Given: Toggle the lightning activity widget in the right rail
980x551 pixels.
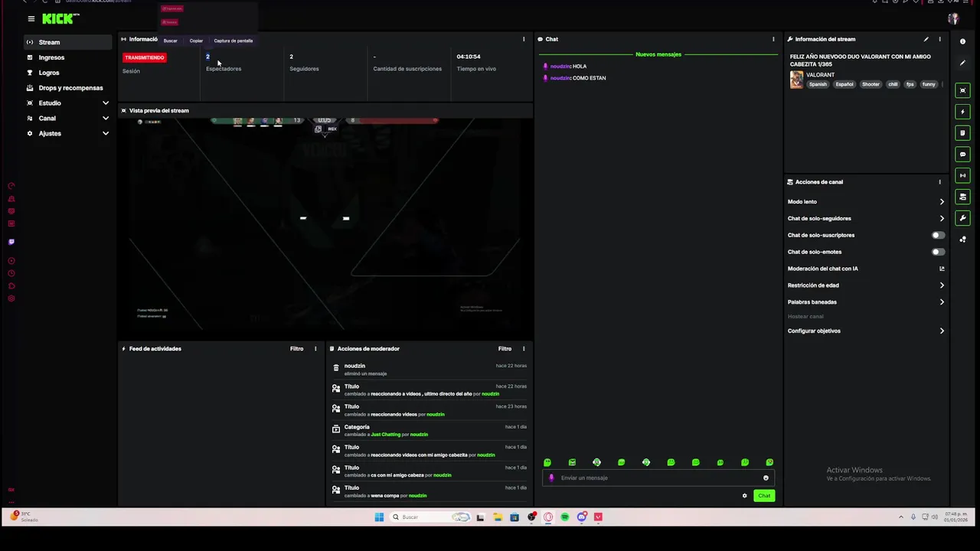Looking at the screenshot, I should (x=962, y=112).
